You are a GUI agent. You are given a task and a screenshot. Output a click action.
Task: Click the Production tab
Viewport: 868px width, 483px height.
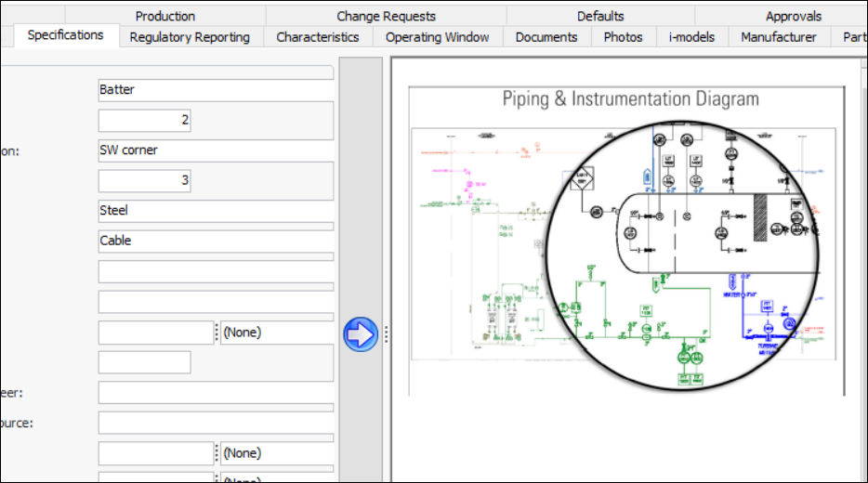(165, 16)
